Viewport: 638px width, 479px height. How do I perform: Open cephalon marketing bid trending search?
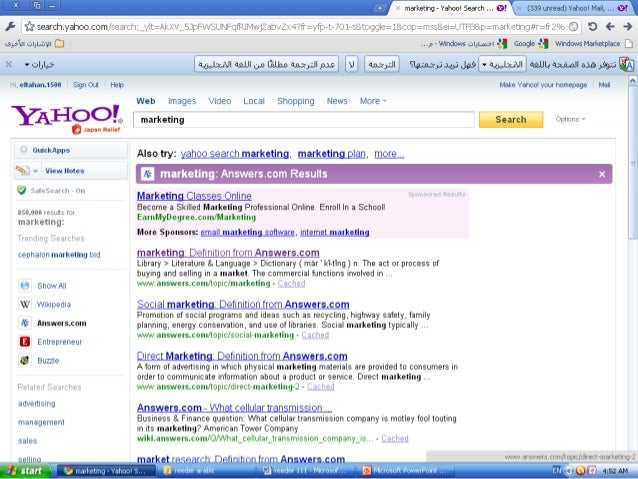pos(59,254)
